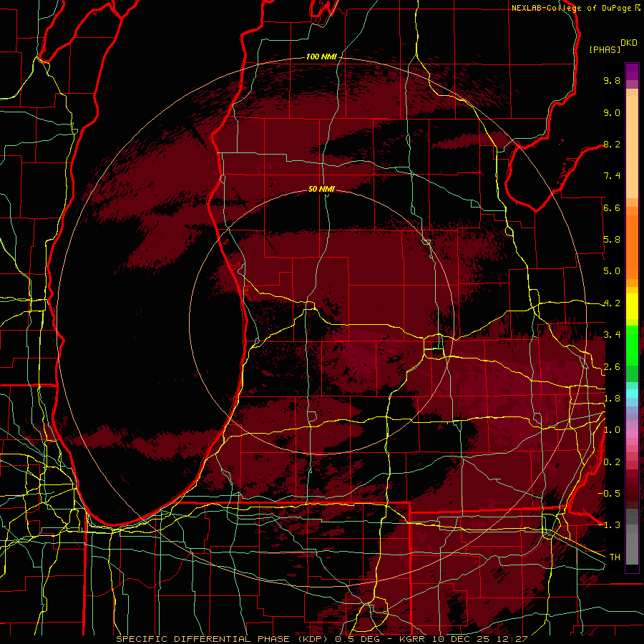This screenshot has width=644, height=644.
Task: Click the 50 NMI range ring label
Action: coord(321,189)
